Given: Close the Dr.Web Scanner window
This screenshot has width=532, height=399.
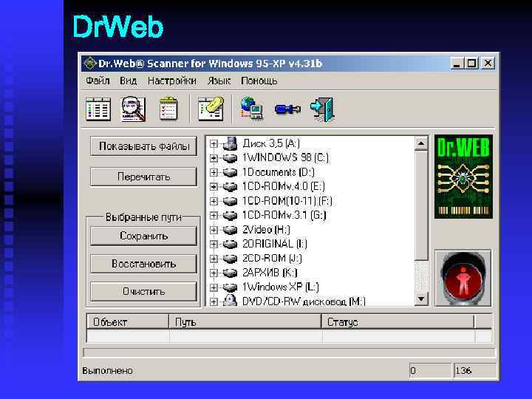Looking at the screenshot, I should pos(488,63).
